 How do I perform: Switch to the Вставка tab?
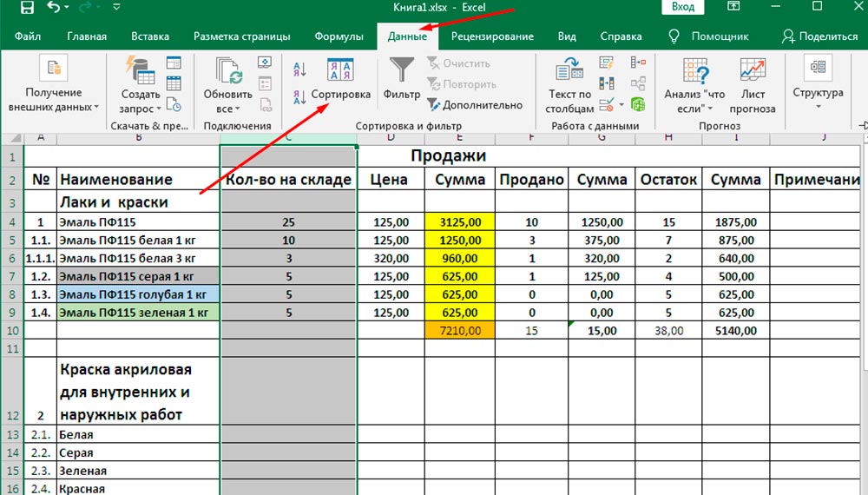coord(150,36)
